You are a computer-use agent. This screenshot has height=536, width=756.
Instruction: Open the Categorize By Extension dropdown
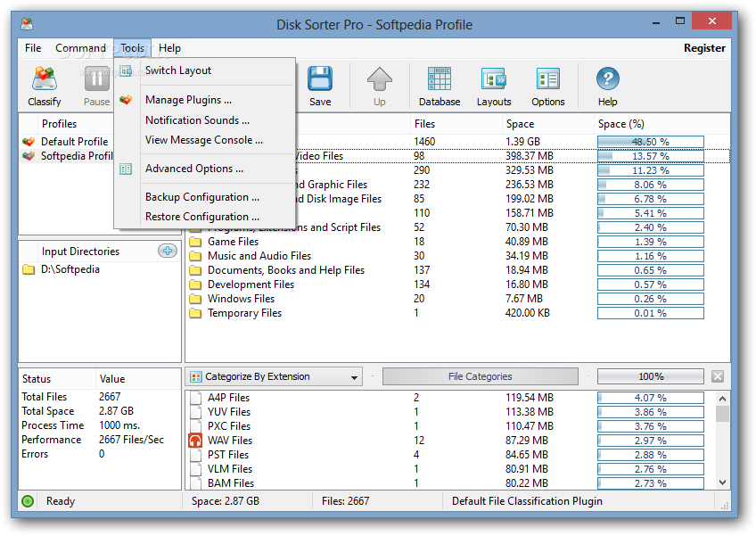point(275,376)
